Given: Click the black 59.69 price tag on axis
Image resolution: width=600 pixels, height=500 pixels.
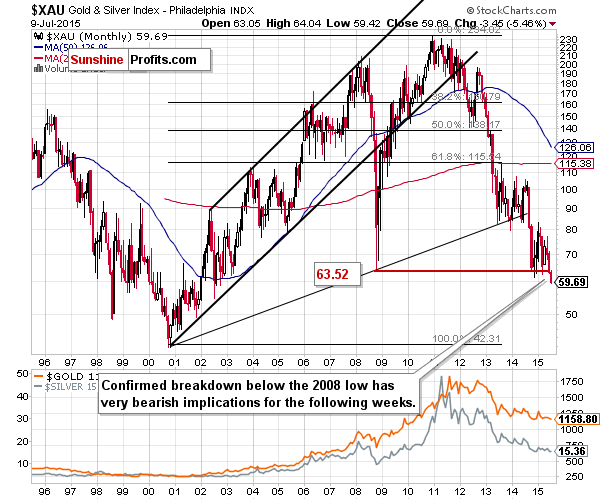Looking at the screenshot, I should pos(572,282).
